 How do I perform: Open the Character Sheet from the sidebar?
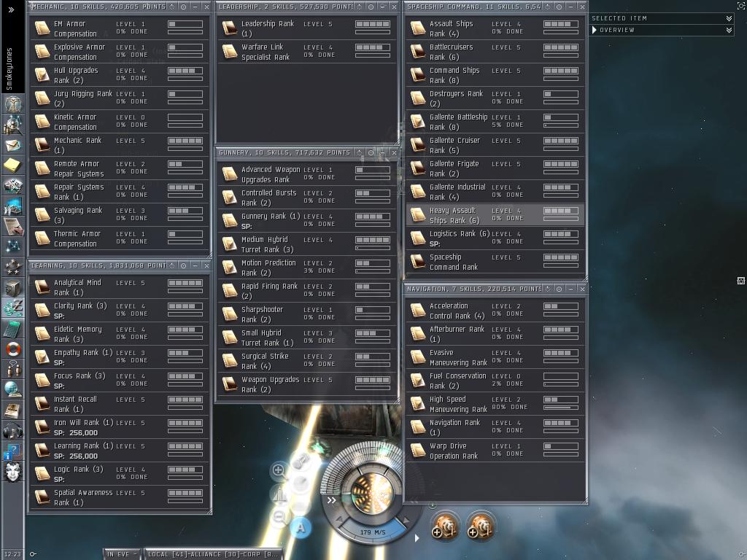pyautogui.click(x=13, y=103)
